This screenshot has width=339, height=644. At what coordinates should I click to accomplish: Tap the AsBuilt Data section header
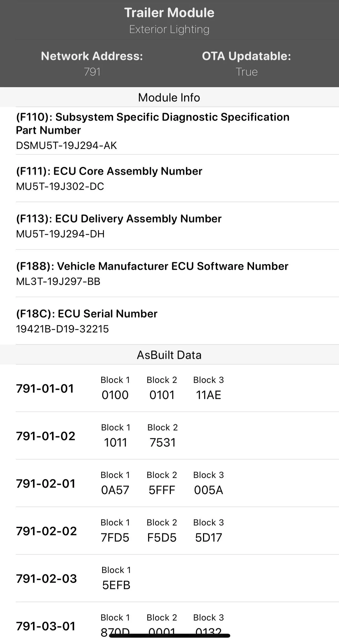169,355
